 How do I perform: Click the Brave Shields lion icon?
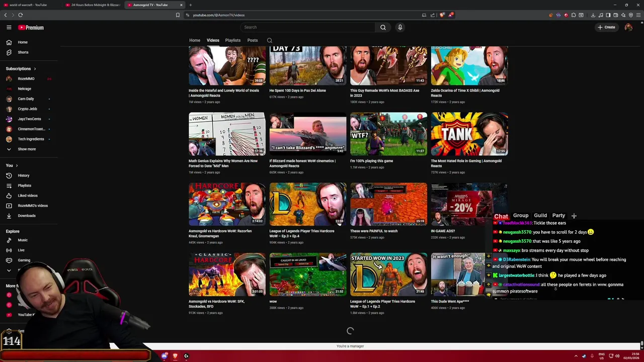[442, 15]
